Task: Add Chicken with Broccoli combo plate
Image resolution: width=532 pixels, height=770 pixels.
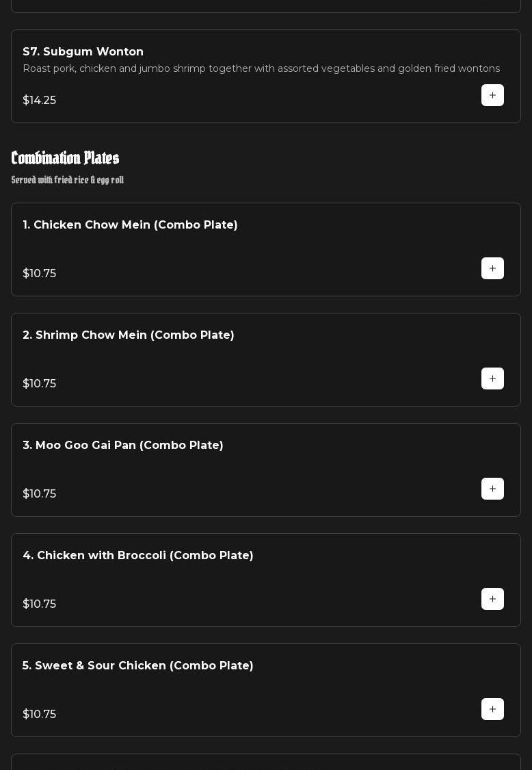Action: click(492, 599)
